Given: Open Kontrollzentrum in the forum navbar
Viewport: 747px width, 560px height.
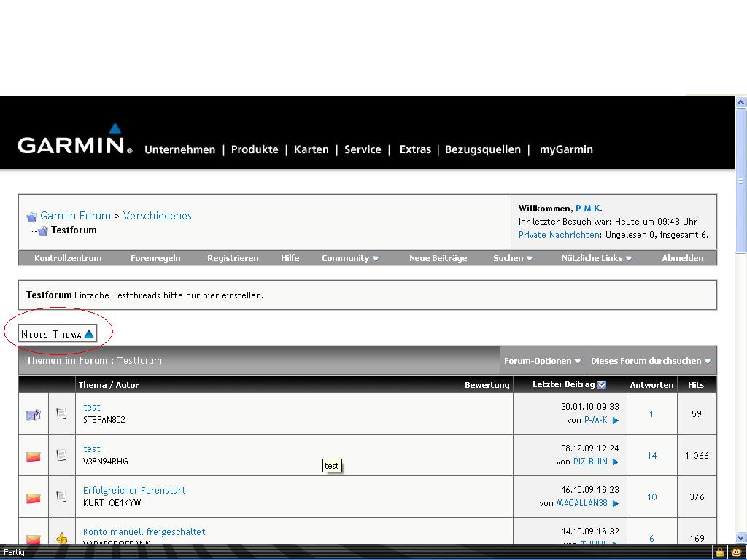Looking at the screenshot, I should click(x=68, y=258).
